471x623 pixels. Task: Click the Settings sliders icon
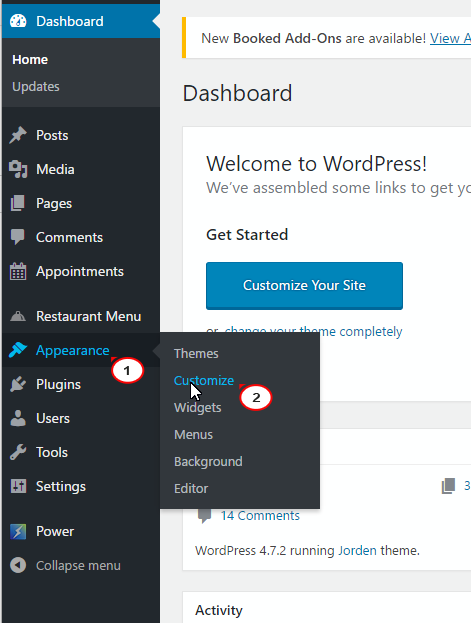tap(18, 486)
